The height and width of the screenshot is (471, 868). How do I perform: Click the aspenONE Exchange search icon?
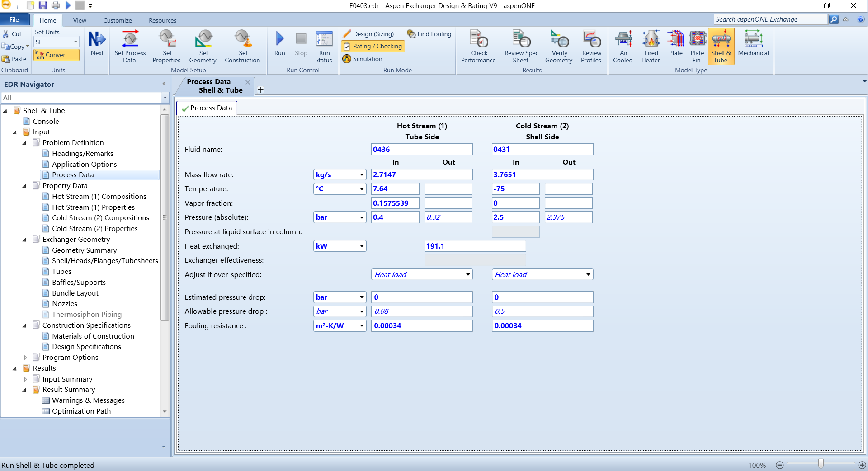834,19
